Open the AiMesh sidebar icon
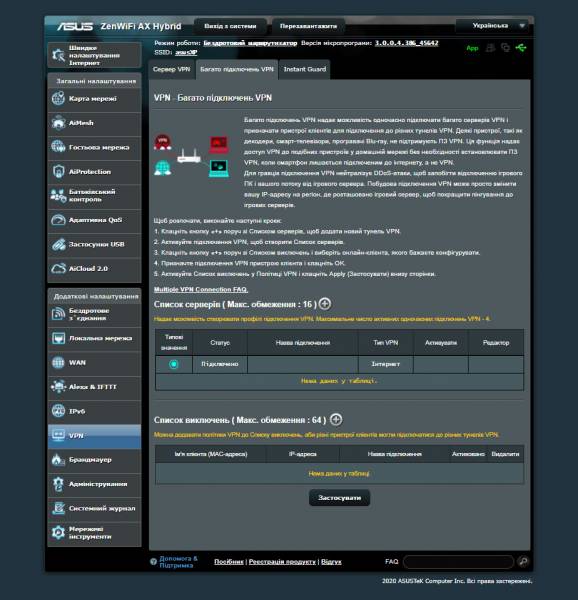The image size is (578, 600). coord(58,123)
